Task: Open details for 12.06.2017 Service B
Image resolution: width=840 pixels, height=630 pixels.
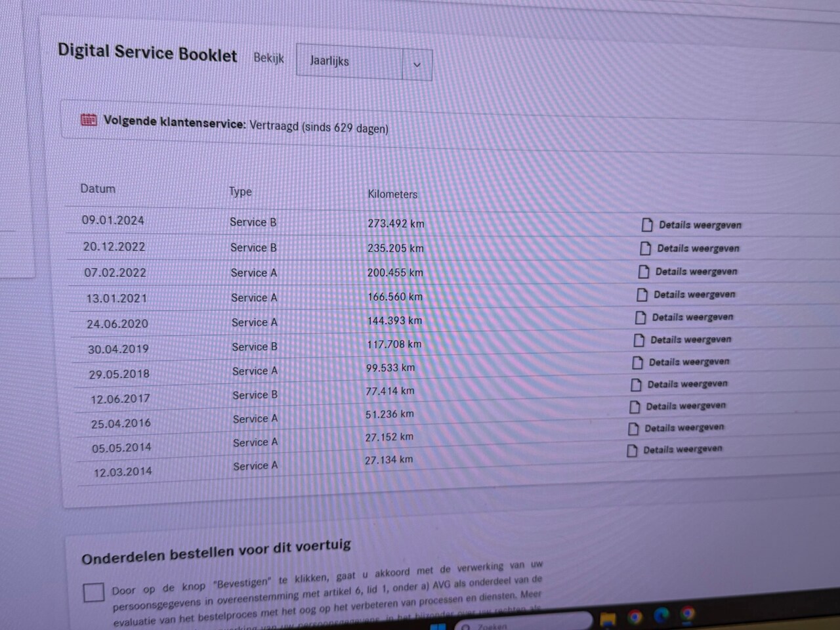Action: tap(688, 384)
